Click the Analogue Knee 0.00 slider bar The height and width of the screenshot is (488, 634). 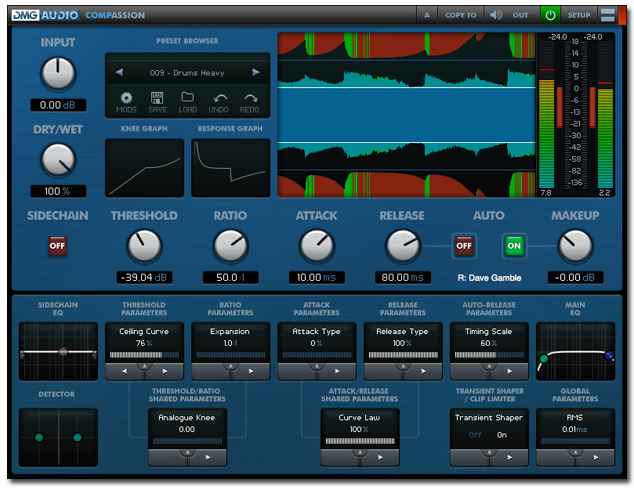[187, 441]
